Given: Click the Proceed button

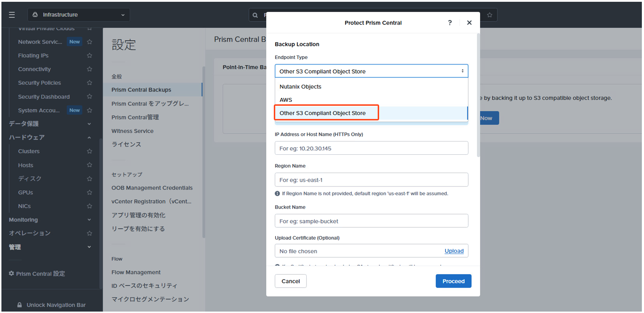Looking at the screenshot, I should pos(453,281).
